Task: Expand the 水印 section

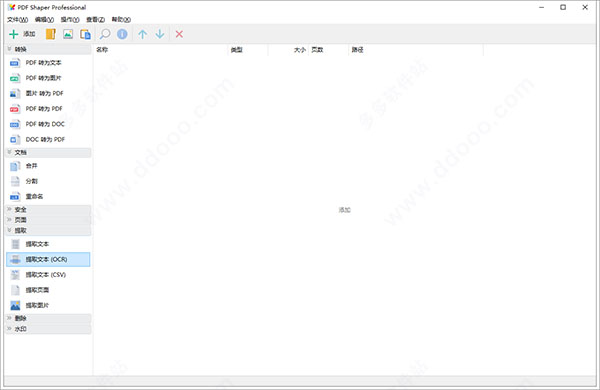Action: (48, 329)
